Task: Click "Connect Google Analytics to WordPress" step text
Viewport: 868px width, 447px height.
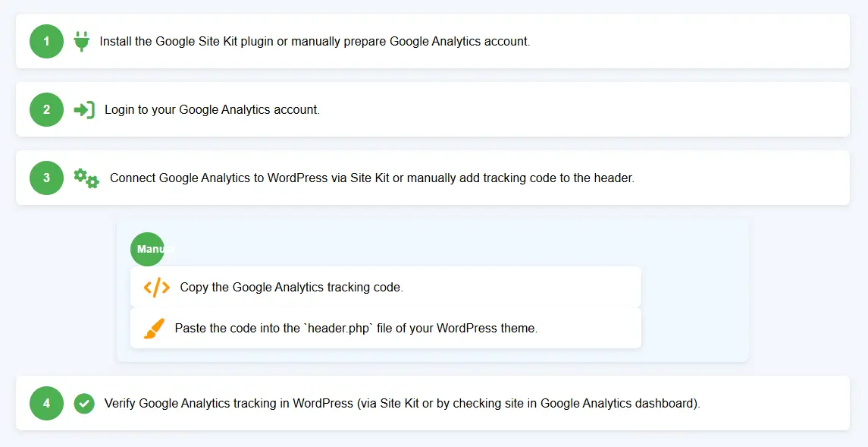Action: (x=218, y=178)
